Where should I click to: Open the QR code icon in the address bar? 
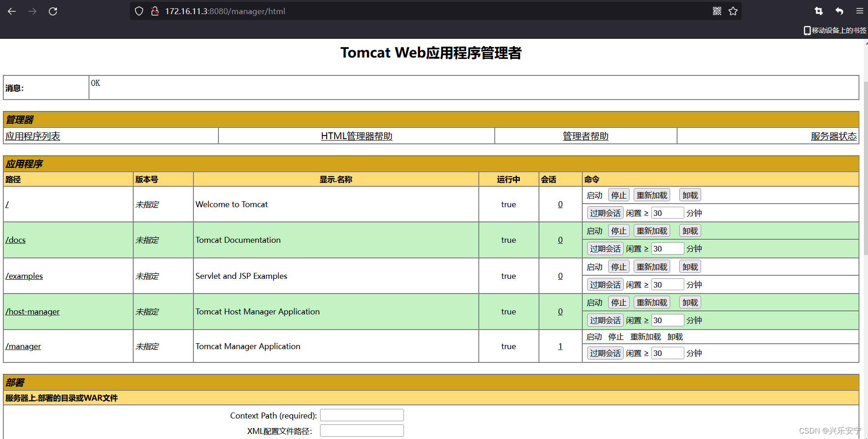(x=717, y=11)
